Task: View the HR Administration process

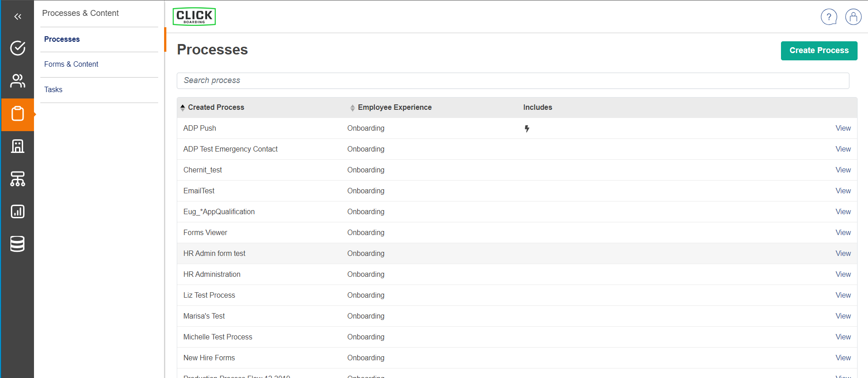Action: (x=843, y=275)
